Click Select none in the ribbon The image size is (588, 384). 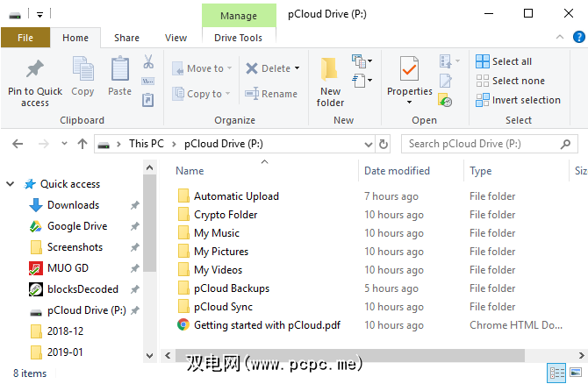pos(510,81)
